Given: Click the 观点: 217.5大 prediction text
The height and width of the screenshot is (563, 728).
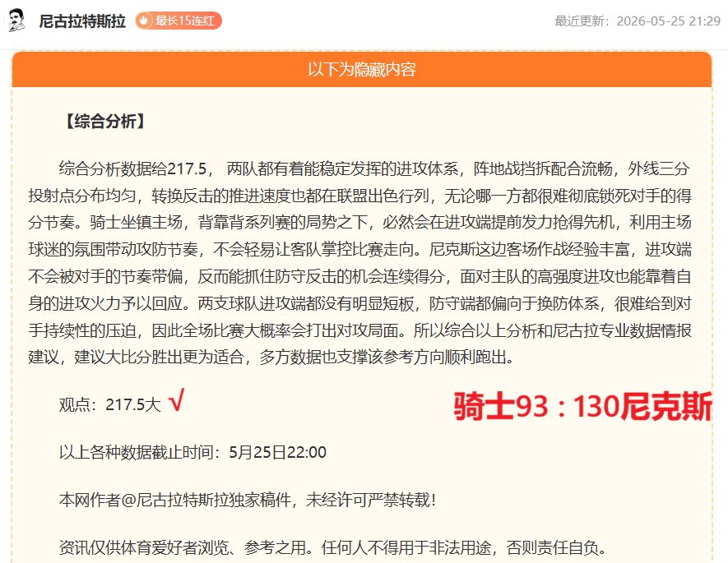Looking at the screenshot, I should (110, 405).
